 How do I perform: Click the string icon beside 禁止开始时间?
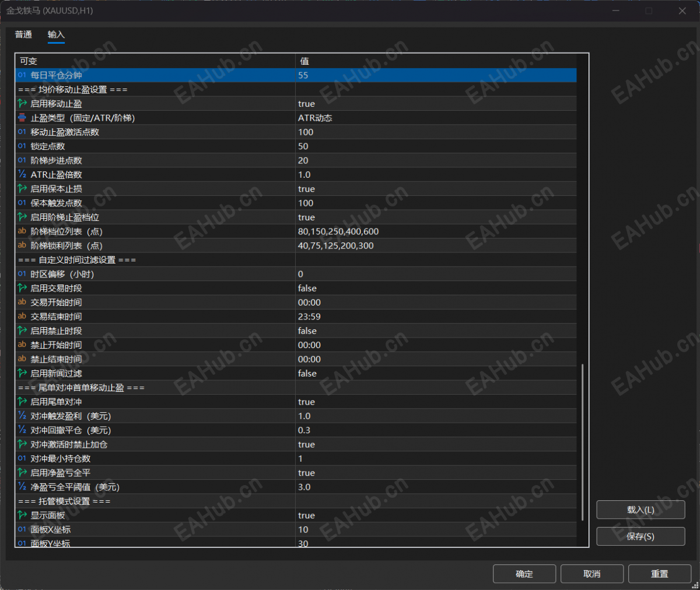point(22,345)
